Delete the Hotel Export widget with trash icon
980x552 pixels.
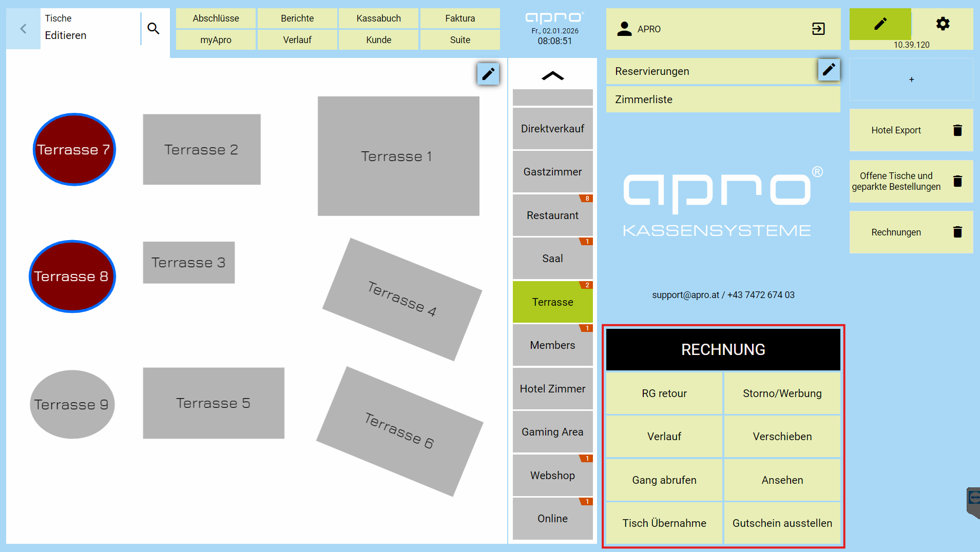click(957, 130)
